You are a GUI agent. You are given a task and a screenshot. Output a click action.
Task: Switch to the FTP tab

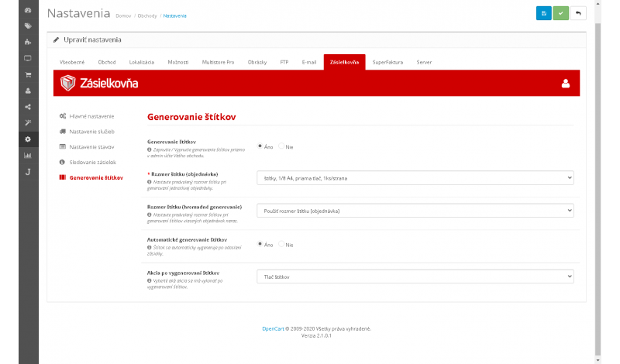pyautogui.click(x=284, y=62)
